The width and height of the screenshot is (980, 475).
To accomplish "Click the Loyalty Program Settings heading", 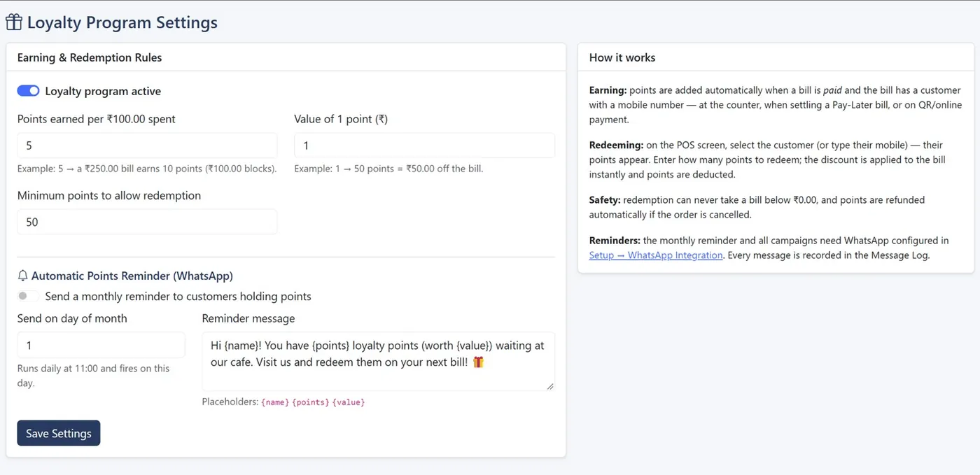I will [x=122, y=22].
